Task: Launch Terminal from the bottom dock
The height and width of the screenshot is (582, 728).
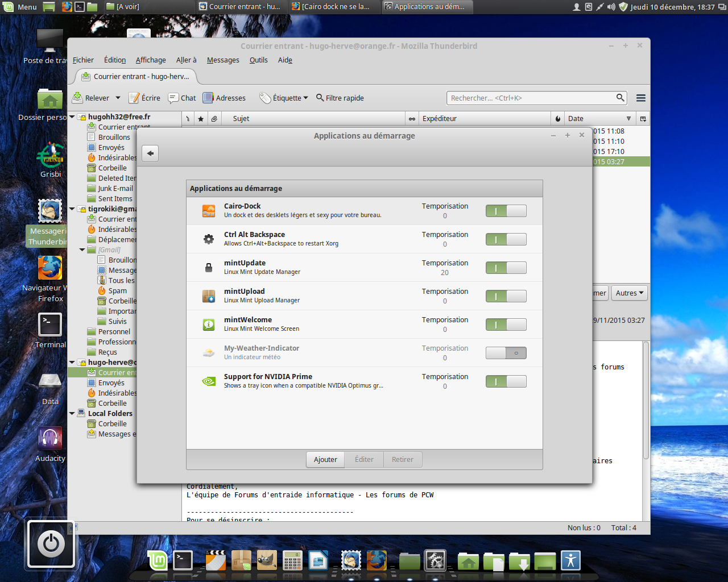Action: 183,561
